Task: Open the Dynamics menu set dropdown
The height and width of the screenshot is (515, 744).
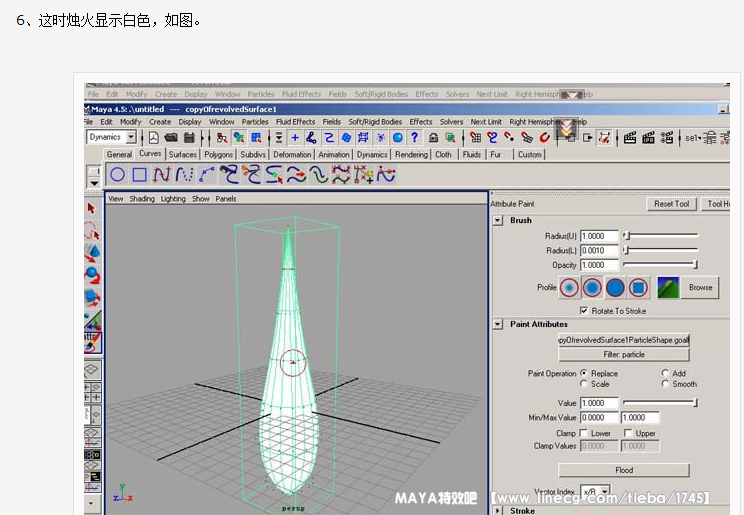Action: 110,137
